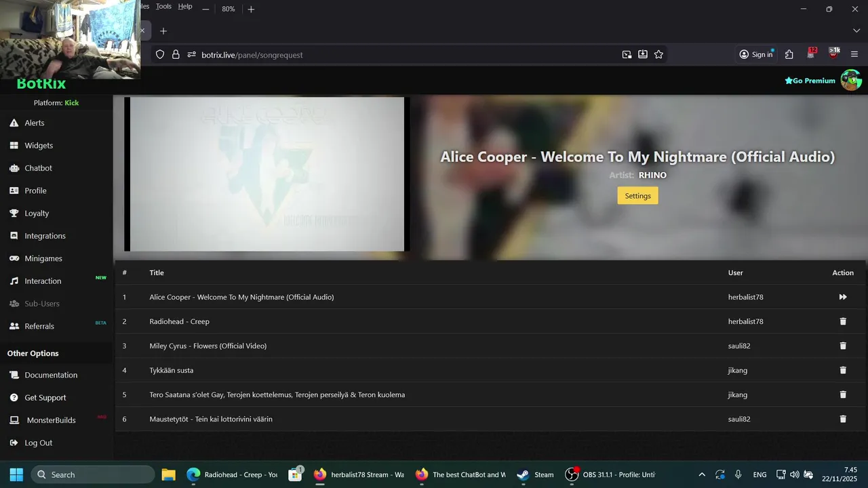Switch to Edge Radiohead - Creep window
The width and height of the screenshot is (868, 488).
click(233, 474)
